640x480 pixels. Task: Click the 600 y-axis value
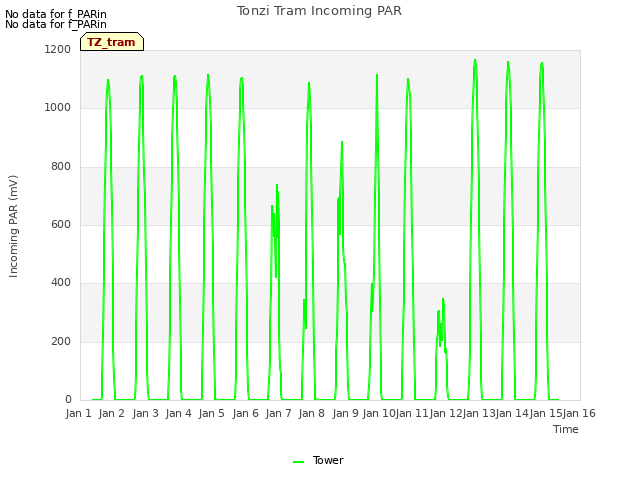pyautogui.click(x=61, y=224)
